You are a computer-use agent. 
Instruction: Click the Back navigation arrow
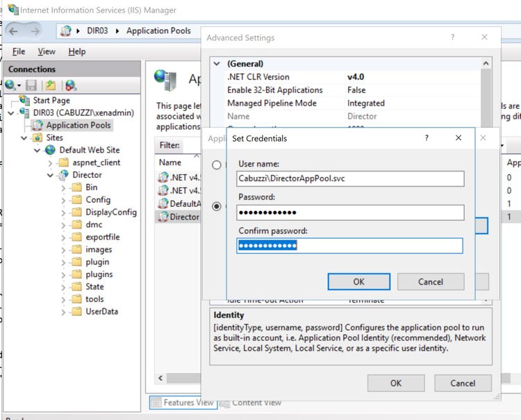(14, 31)
